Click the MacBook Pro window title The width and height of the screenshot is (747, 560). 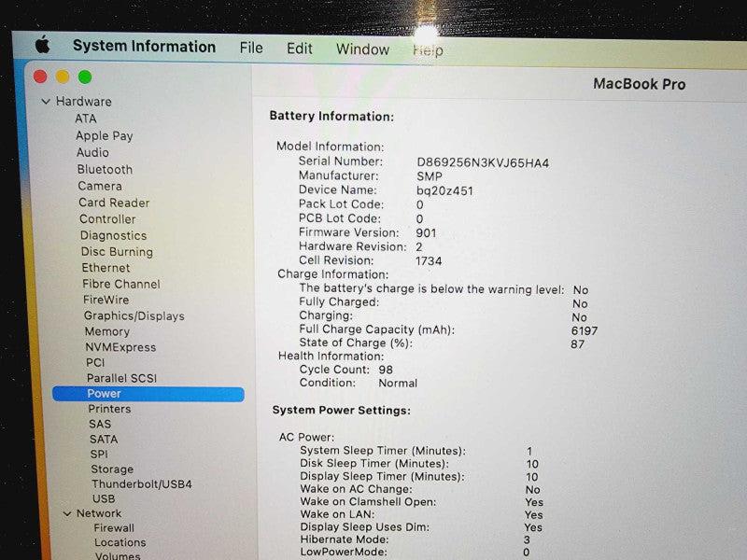coord(639,84)
